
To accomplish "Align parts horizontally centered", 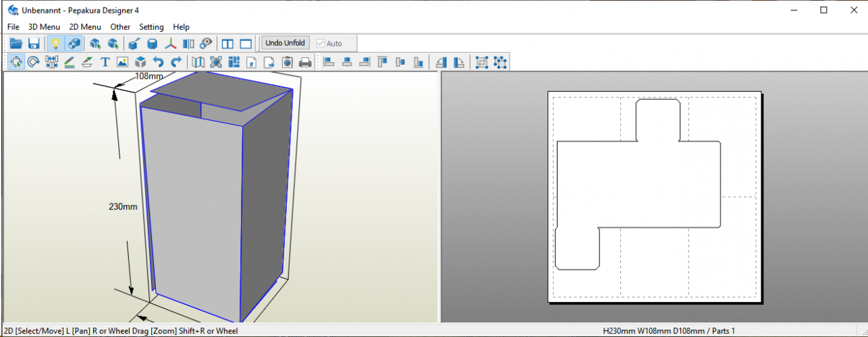I will click(347, 62).
